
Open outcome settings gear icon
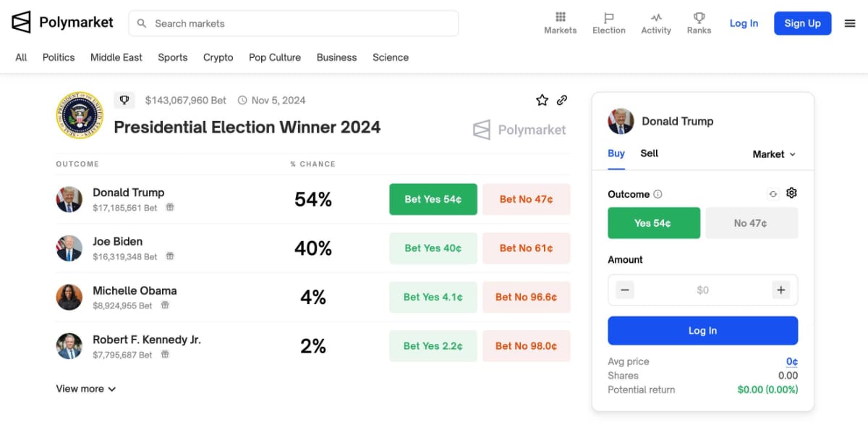coord(791,193)
